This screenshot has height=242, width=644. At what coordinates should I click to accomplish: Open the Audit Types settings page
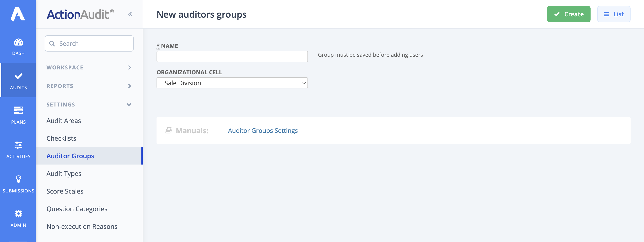64,173
